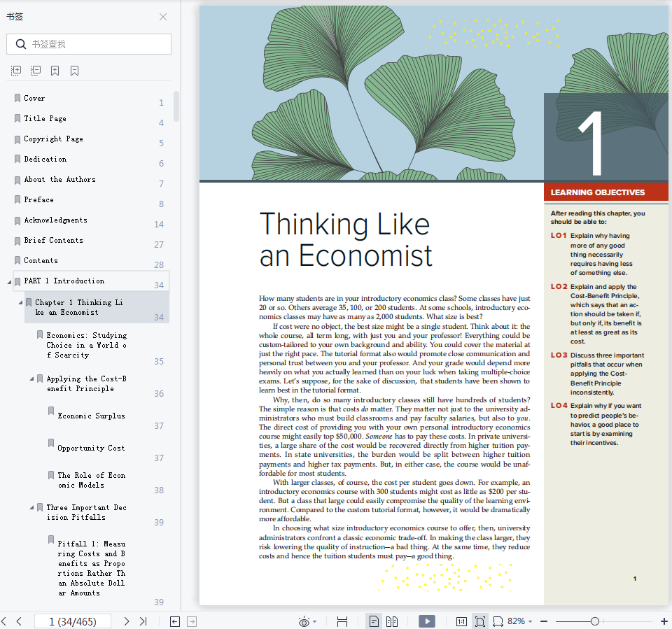Image resolution: width=672 pixels, height=629 pixels.
Task: Go to next page arrow
Action: pyautogui.click(x=126, y=621)
